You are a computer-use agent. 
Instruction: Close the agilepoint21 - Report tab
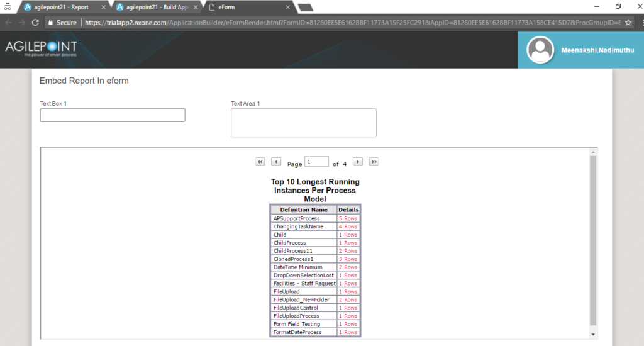point(103,7)
